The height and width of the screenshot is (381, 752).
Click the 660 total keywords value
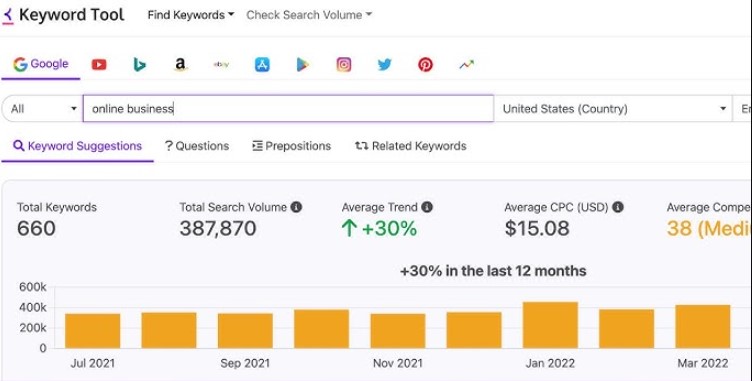(x=36, y=228)
